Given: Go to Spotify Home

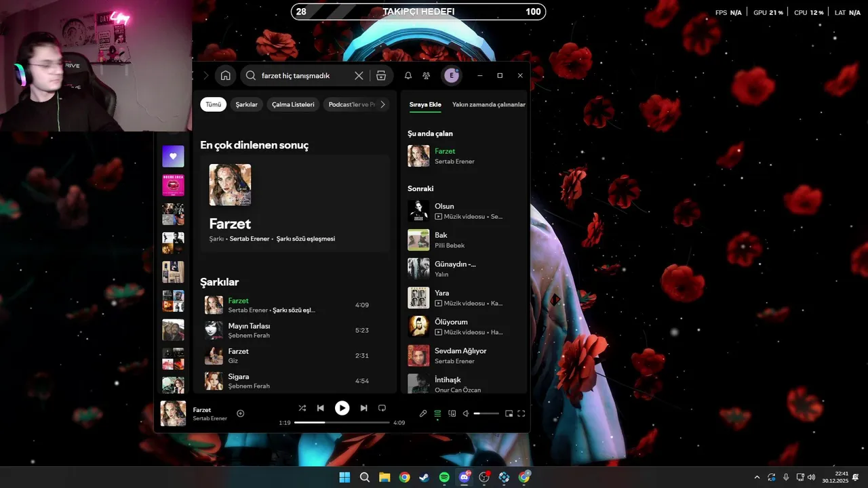Looking at the screenshot, I should point(226,75).
